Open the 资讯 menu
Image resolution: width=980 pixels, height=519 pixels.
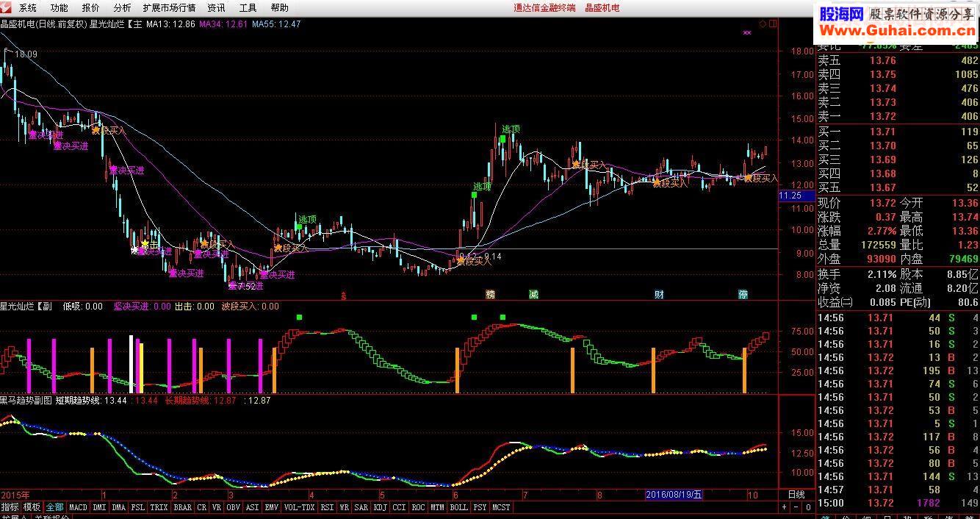coord(217,8)
